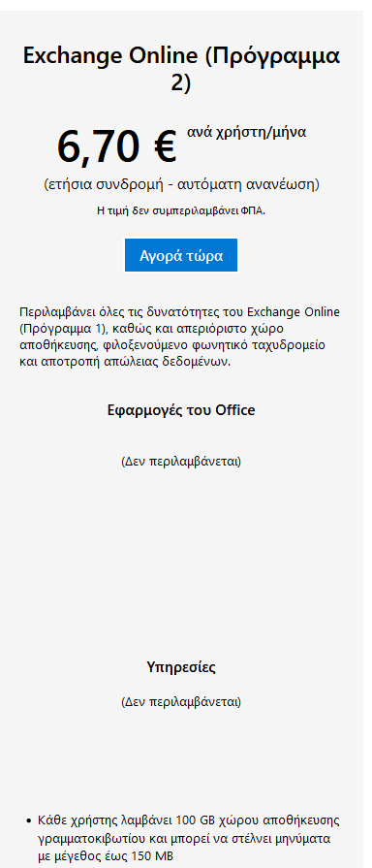Click the plan description paragraph about φωνητικό ταχυδρομείο

(x=179, y=338)
